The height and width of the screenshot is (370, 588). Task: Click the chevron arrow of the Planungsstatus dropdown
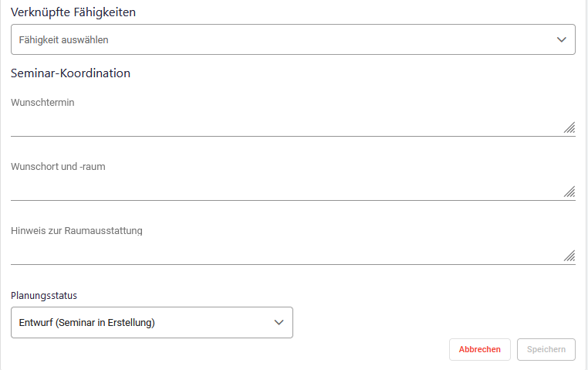(x=279, y=322)
